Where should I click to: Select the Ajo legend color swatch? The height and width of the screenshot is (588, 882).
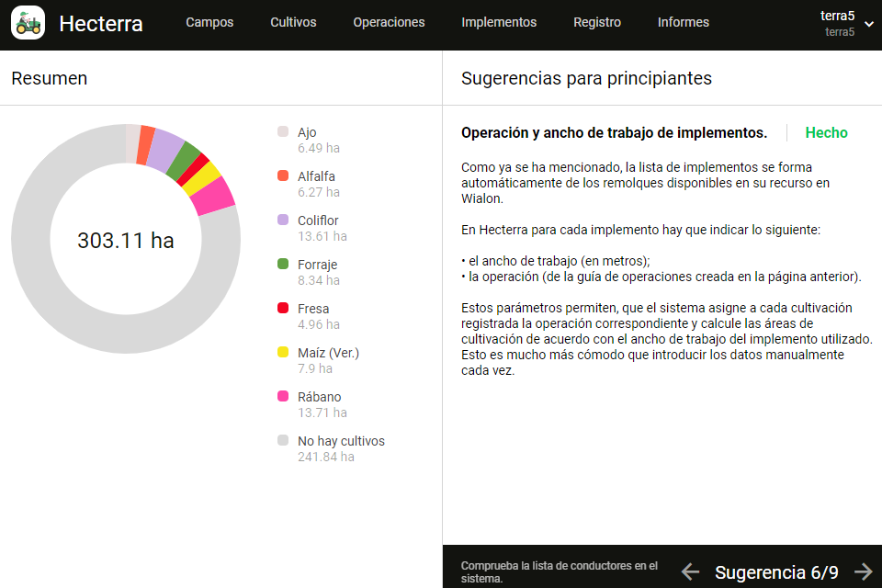click(283, 131)
